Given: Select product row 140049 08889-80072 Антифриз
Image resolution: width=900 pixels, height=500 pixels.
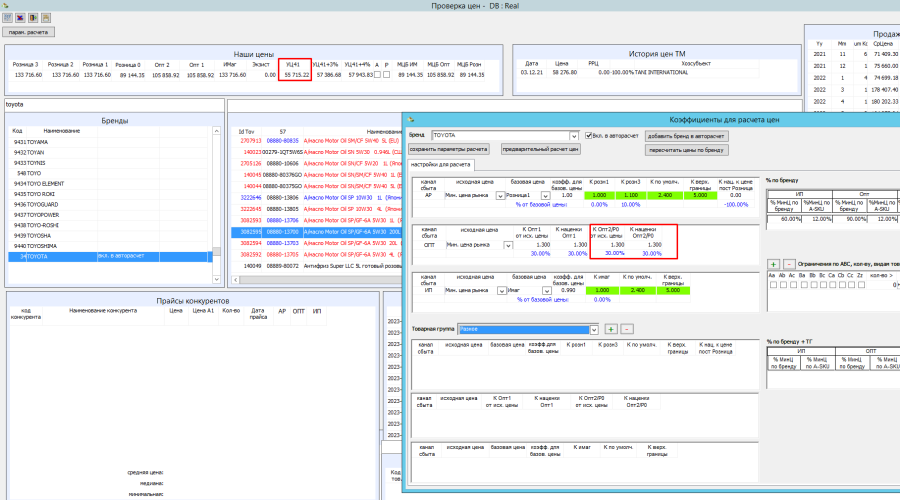Looking at the screenshot, I should coord(317,266).
